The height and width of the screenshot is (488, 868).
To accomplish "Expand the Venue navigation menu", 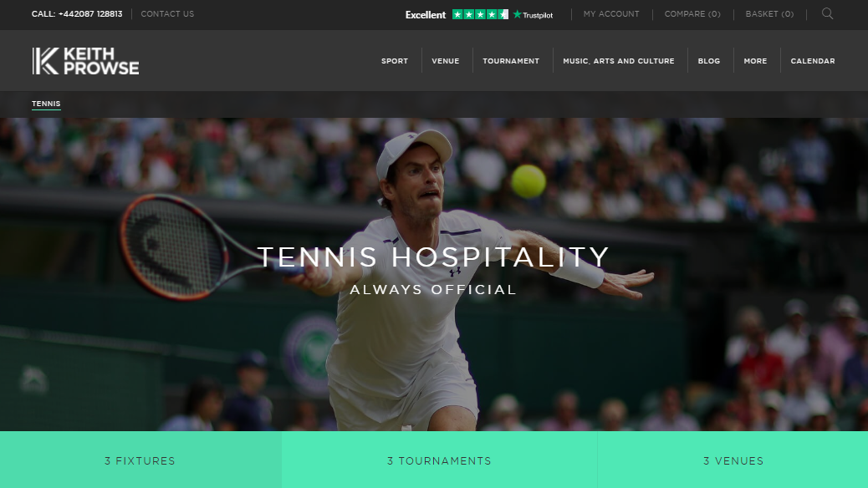I will pos(446,61).
